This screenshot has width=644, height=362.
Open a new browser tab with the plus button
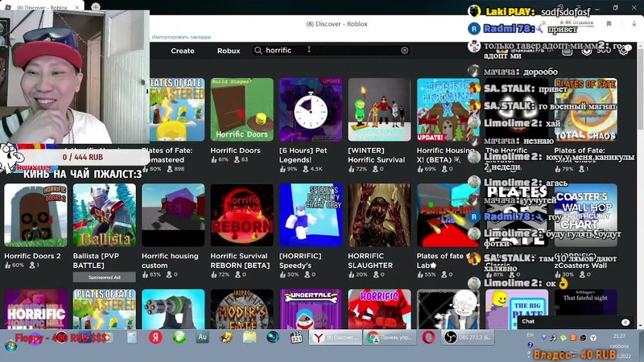(x=96, y=6)
